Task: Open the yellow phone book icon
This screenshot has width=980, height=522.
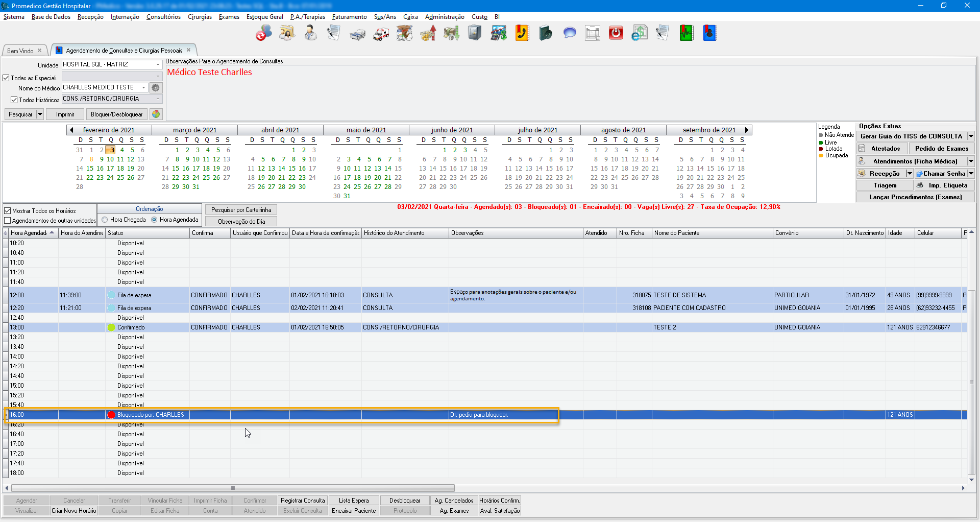Action: pyautogui.click(x=522, y=34)
